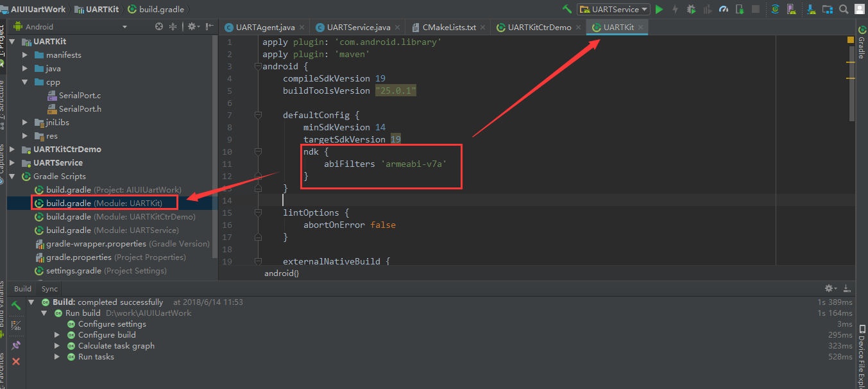Screen dimensions: 868x389
Task: Expand the UARTKitCtrDemo module node
Action: (13, 150)
